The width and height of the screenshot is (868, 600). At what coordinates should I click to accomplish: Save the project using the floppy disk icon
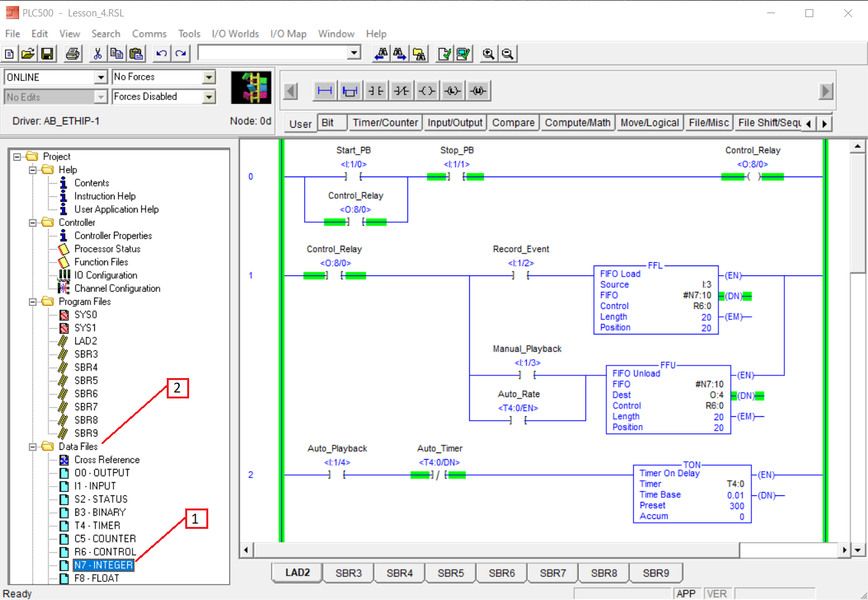pos(47,54)
